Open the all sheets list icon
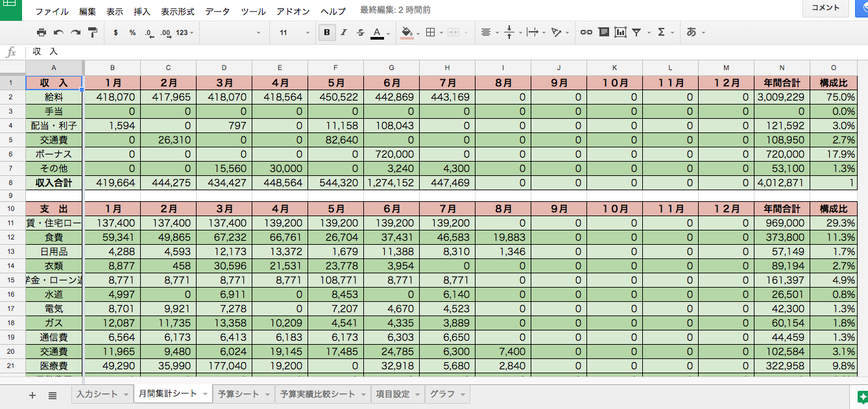The image size is (868, 409). click(53, 395)
